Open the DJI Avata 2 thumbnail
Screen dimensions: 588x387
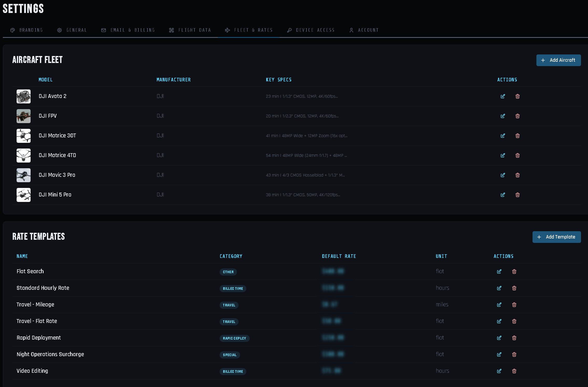click(x=24, y=96)
